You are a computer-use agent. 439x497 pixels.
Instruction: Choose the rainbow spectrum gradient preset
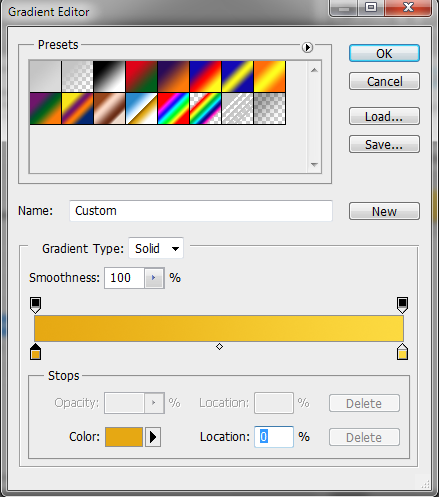pos(173,109)
